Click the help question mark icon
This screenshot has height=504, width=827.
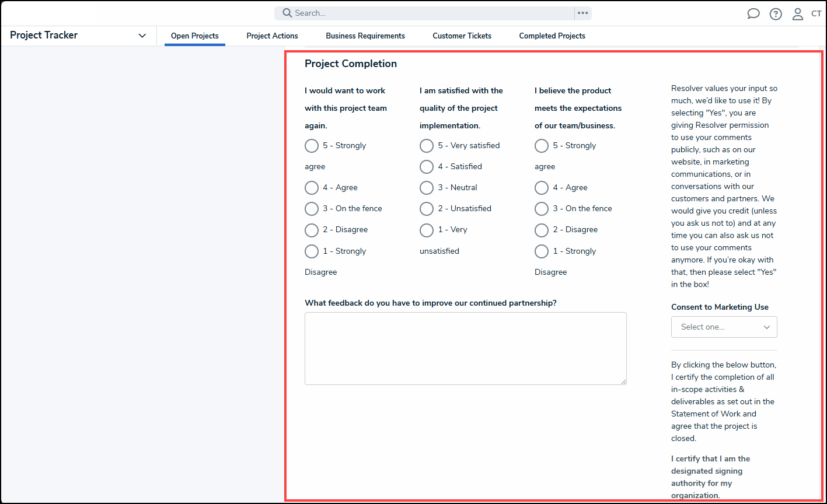[x=775, y=13]
